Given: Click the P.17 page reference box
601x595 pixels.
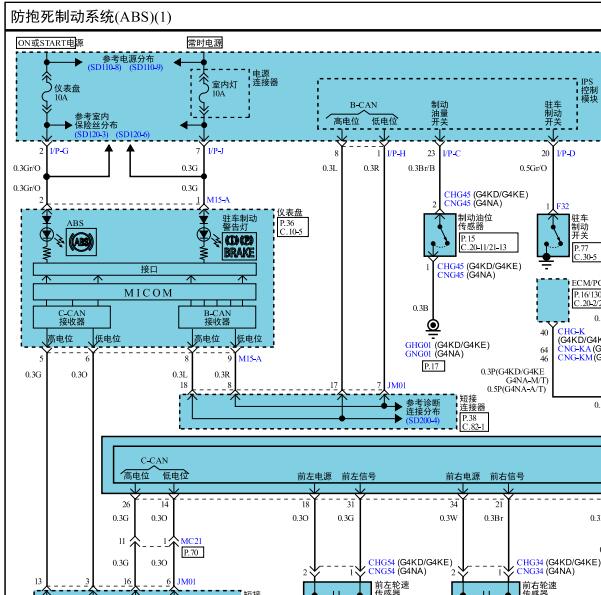Looking at the screenshot, I should pyautogui.click(x=434, y=367).
